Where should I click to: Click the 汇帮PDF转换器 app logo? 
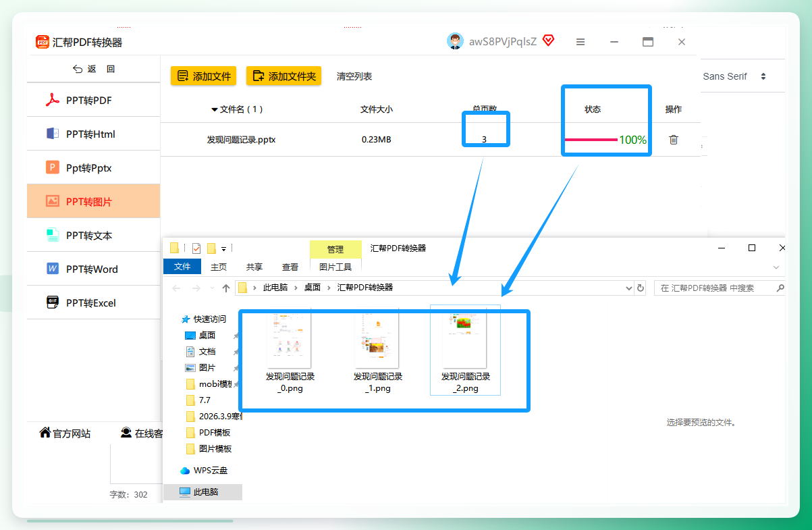(x=43, y=42)
